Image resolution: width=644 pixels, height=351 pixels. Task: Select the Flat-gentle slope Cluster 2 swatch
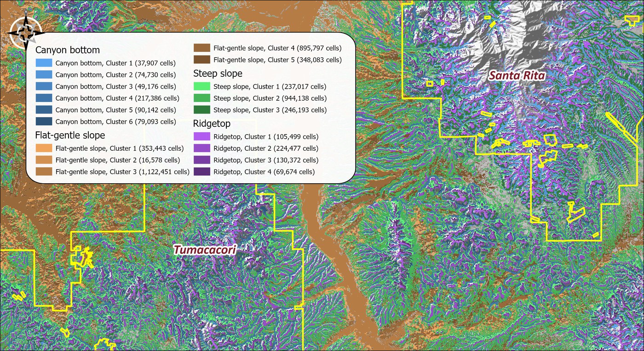pos(43,160)
